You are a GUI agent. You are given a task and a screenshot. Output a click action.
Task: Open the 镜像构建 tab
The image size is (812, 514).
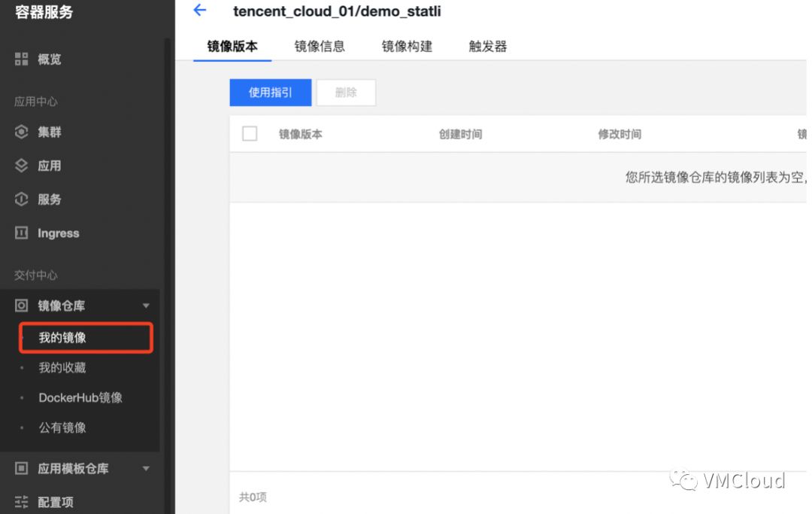(407, 46)
